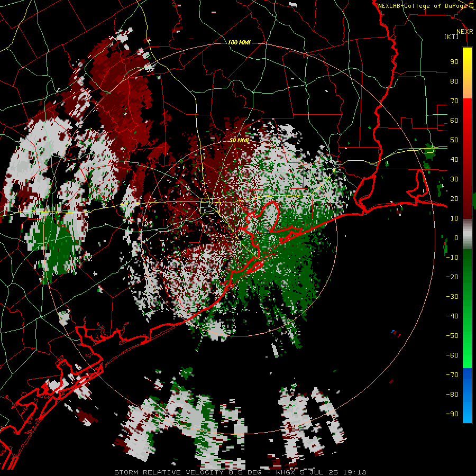The height and width of the screenshot is (476, 476).
Task: Click the -90 value on the velocity scale
Action: pos(452,414)
